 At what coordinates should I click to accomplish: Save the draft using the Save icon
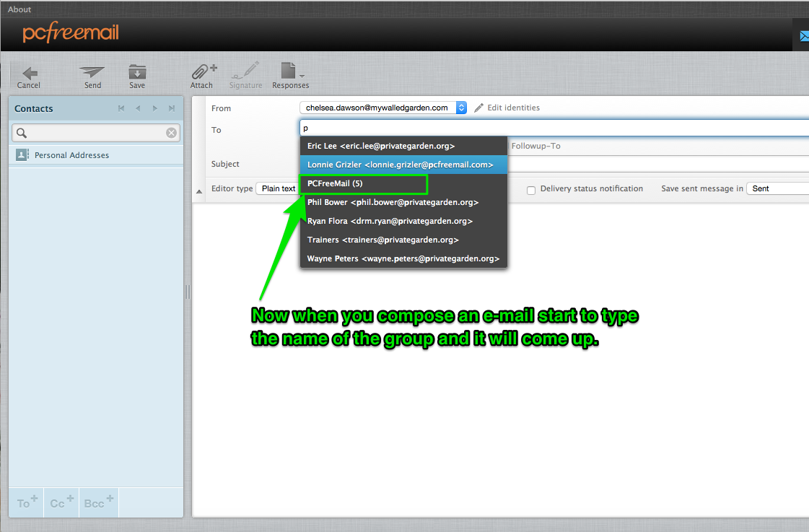point(137,71)
